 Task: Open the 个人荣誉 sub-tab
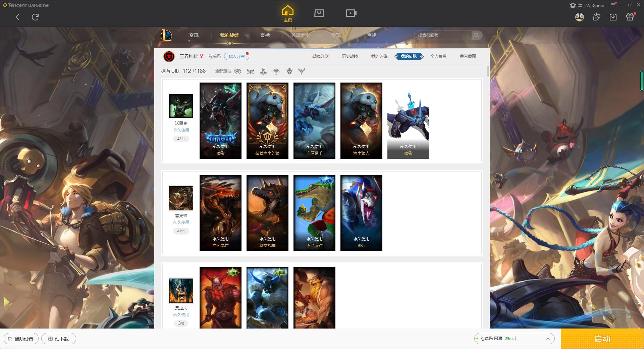pyautogui.click(x=438, y=56)
